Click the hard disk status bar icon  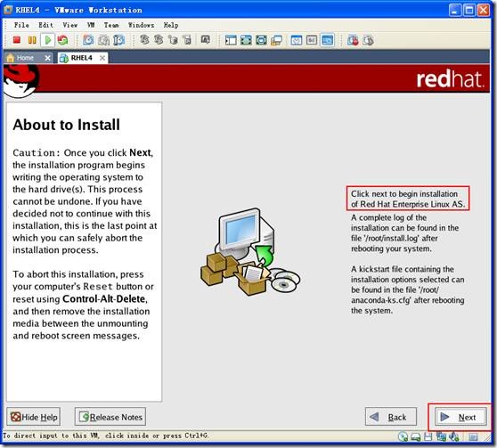click(x=416, y=437)
